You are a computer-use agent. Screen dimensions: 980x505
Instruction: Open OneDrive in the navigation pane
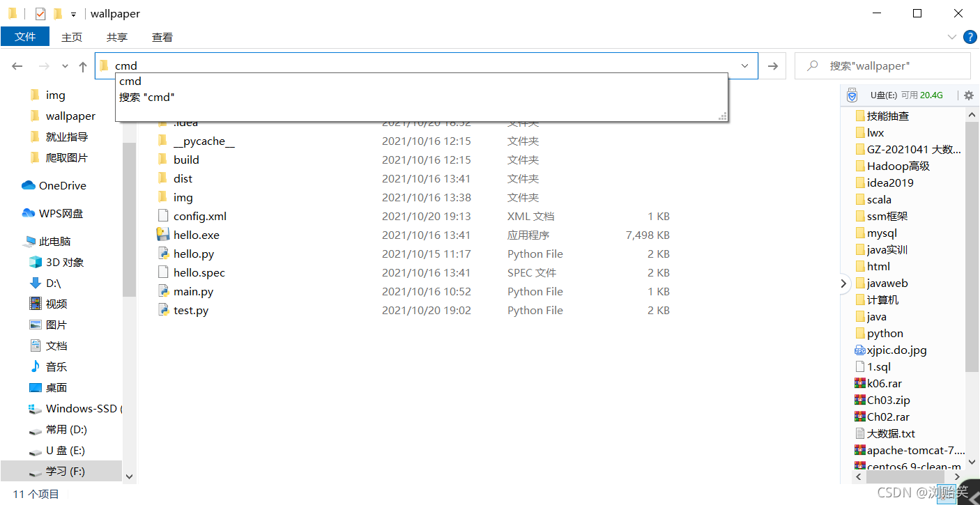coord(63,185)
